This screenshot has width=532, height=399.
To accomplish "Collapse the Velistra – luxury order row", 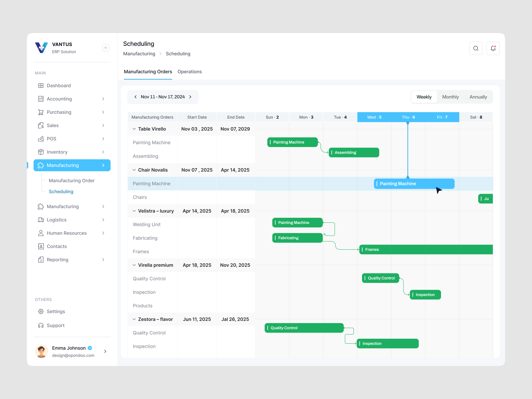I will (x=134, y=211).
